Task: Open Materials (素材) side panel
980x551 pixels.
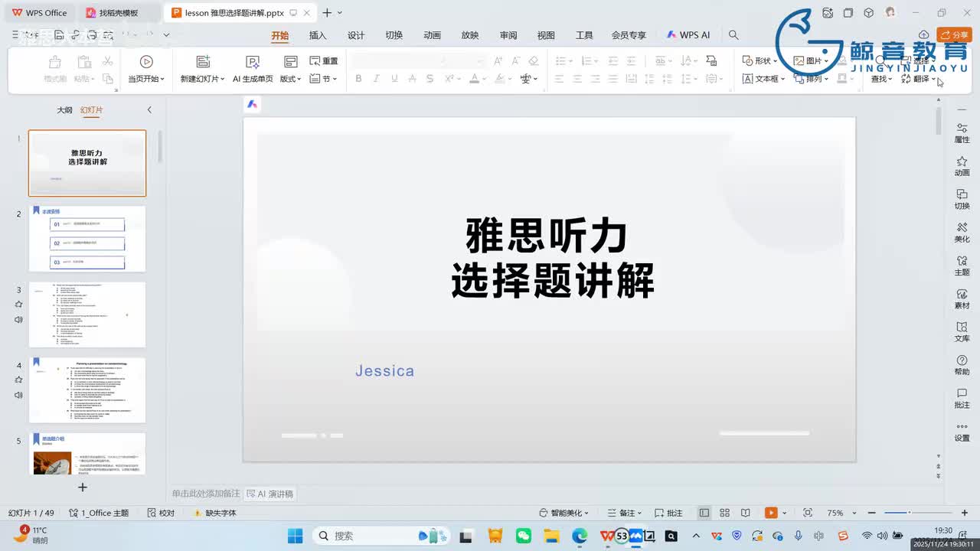Action: (x=962, y=298)
